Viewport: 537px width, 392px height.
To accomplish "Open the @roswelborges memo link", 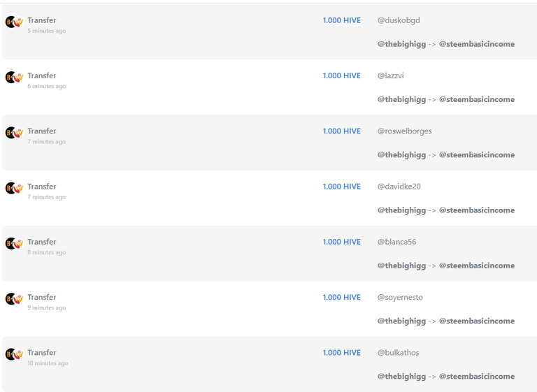I will 404,131.
